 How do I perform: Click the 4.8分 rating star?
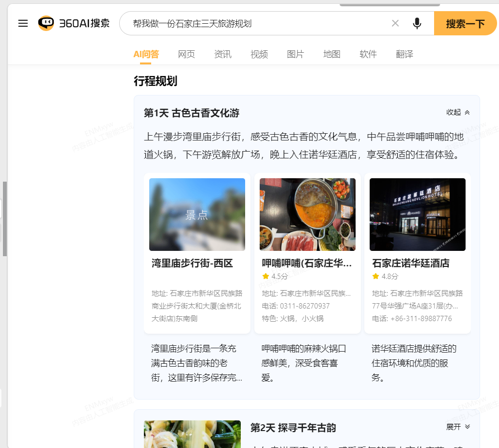[375, 276]
